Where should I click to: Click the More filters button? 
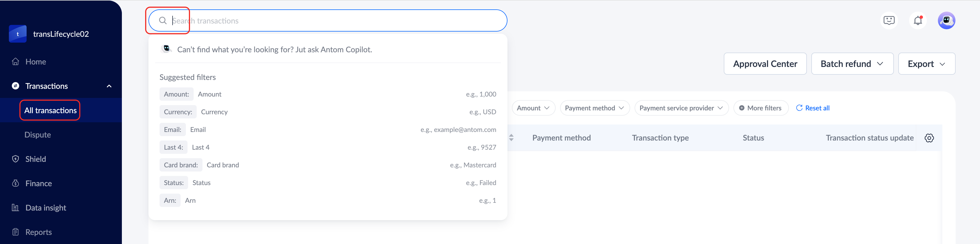[x=760, y=108]
